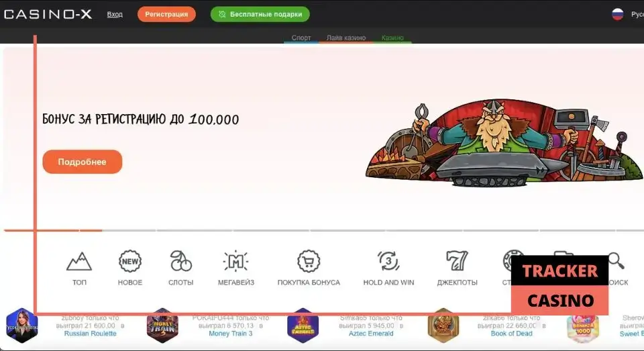The width and height of the screenshot is (644, 351).
Task: Open the ДЖЕКПОТЫ seven icon
Action: [x=457, y=261]
